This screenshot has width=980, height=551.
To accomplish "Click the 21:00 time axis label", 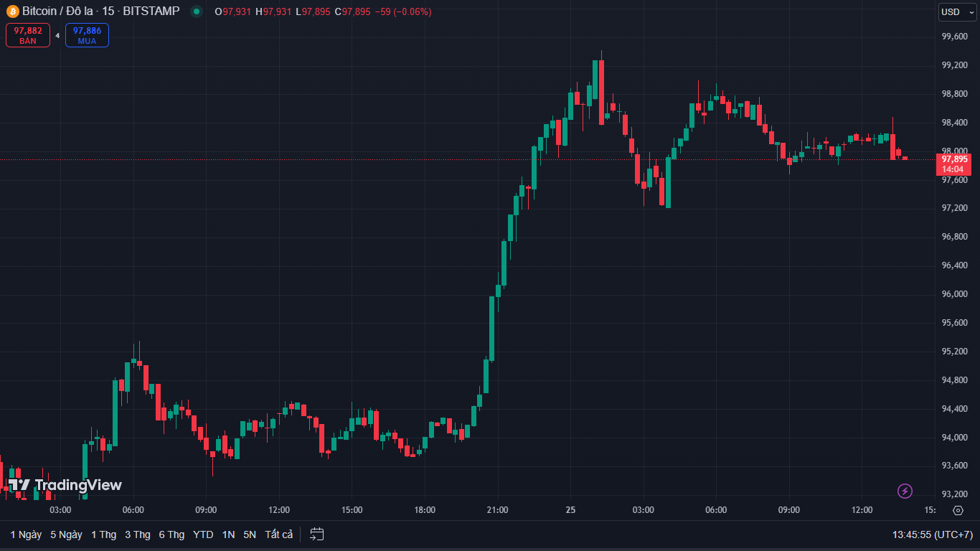I will point(497,510).
